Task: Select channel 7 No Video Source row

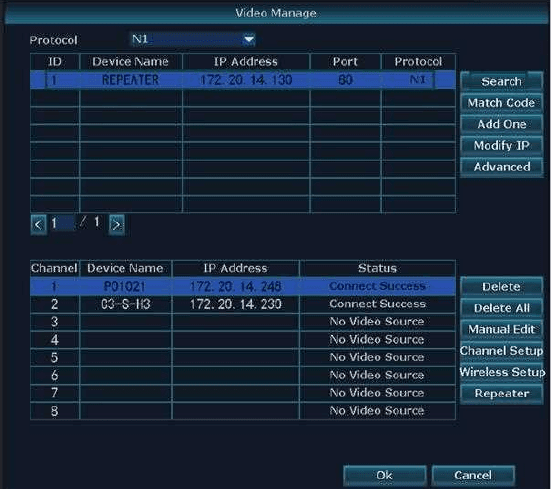Action: click(x=243, y=393)
